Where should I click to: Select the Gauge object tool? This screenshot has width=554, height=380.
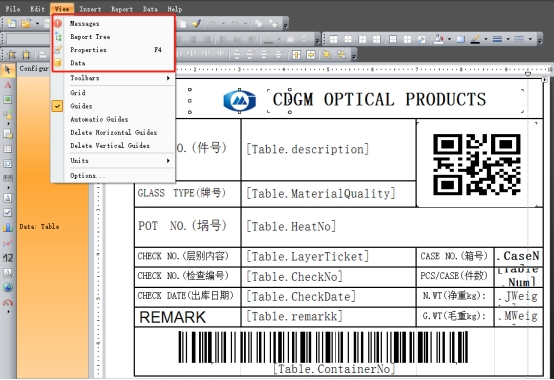(x=8, y=302)
